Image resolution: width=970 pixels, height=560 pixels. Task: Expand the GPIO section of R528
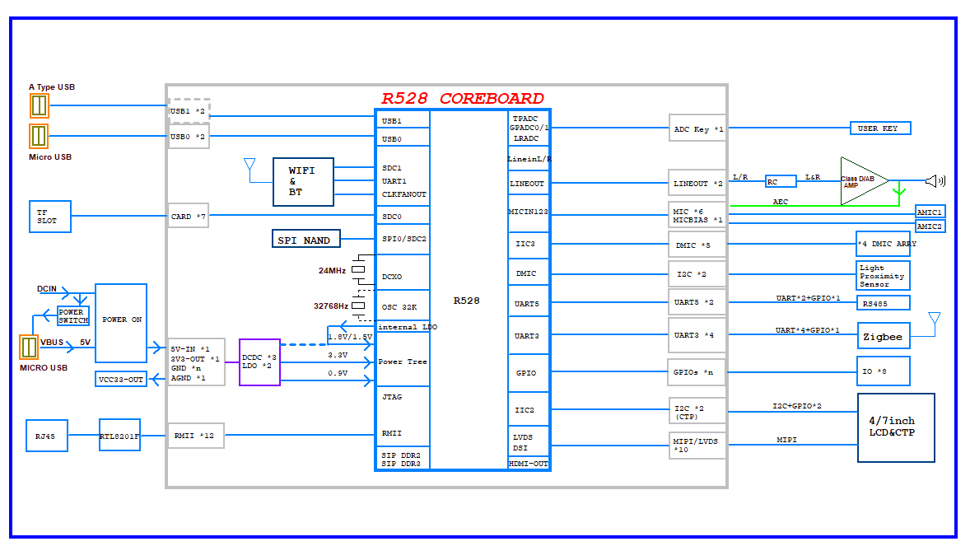528,372
